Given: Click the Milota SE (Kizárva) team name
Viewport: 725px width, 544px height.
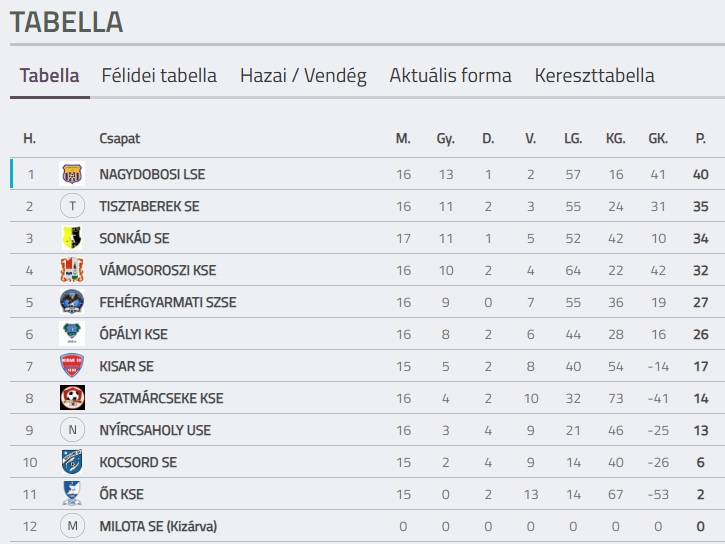Looking at the screenshot, I should 158,526.
